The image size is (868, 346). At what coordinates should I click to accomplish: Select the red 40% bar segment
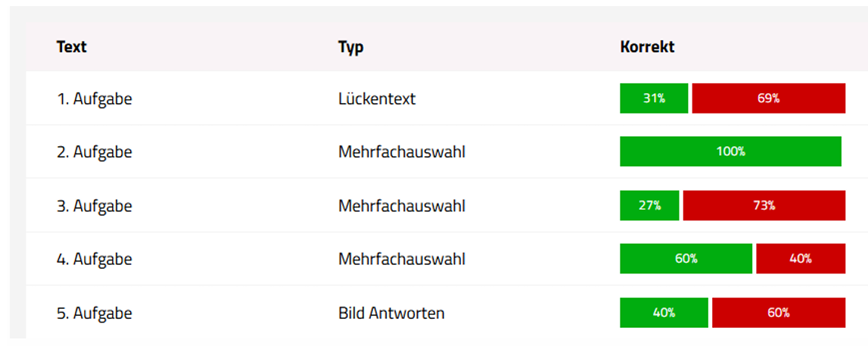point(800,259)
